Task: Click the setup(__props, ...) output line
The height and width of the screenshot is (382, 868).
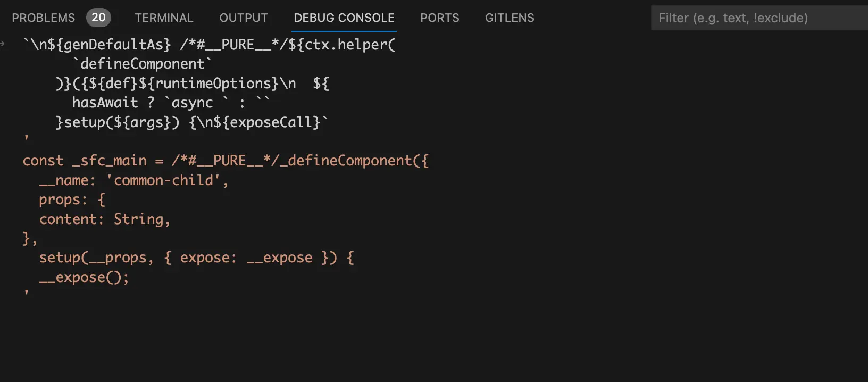Action: (x=196, y=258)
